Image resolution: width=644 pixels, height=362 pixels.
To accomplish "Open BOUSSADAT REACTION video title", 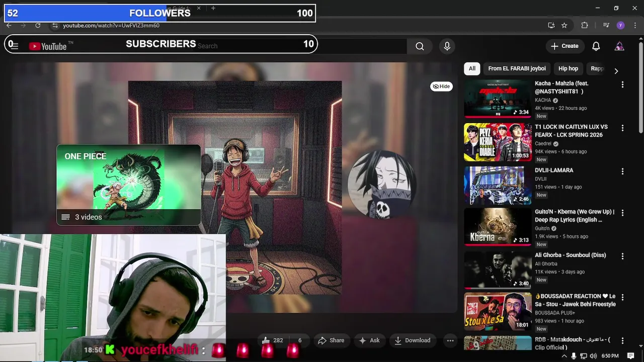I will click(575, 300).
